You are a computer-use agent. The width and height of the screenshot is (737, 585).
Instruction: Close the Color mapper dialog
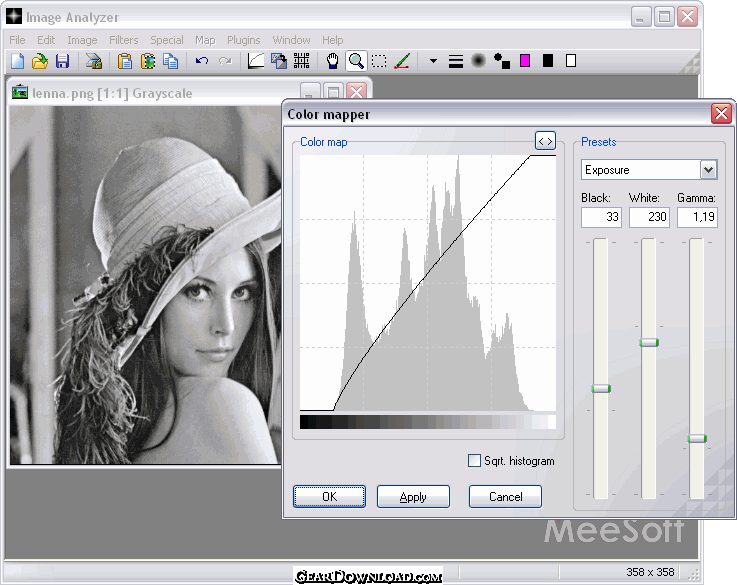point(721,114)
